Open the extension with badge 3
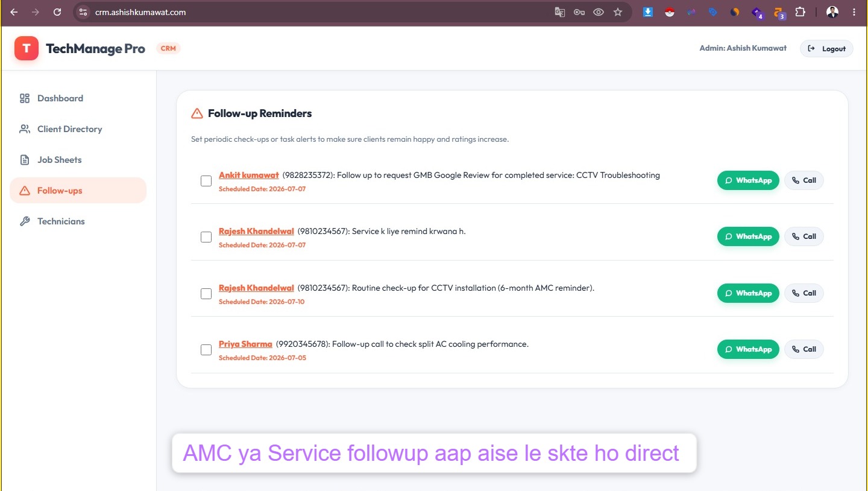This screenshot has width=868, height=491. [x=779, y=13]
